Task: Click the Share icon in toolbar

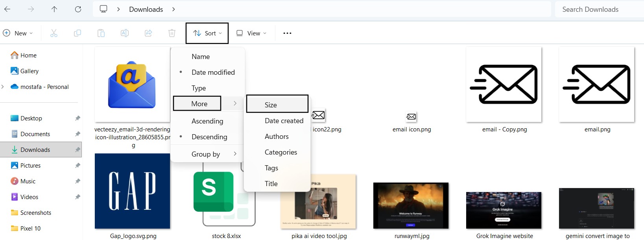Action: tap(148, 33)
